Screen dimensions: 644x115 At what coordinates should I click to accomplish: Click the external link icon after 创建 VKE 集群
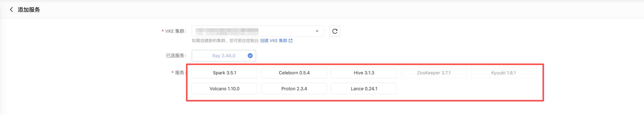pos(290,41)
